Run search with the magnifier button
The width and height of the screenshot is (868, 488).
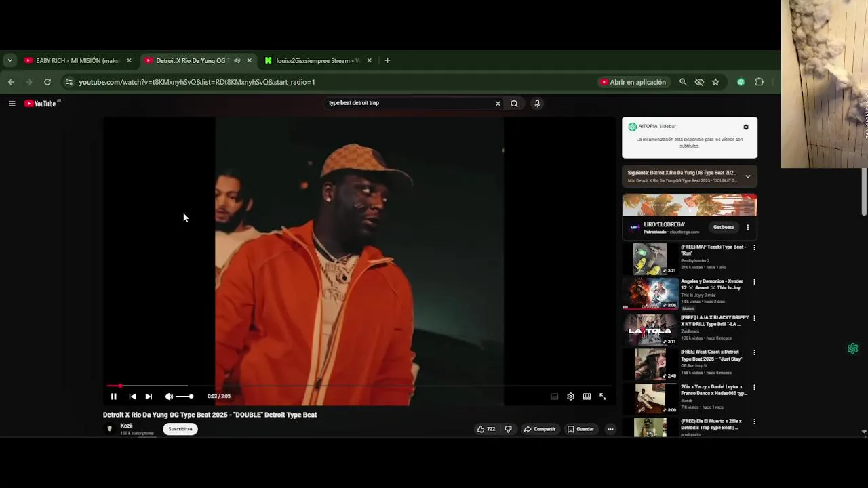tap(514, 104)
